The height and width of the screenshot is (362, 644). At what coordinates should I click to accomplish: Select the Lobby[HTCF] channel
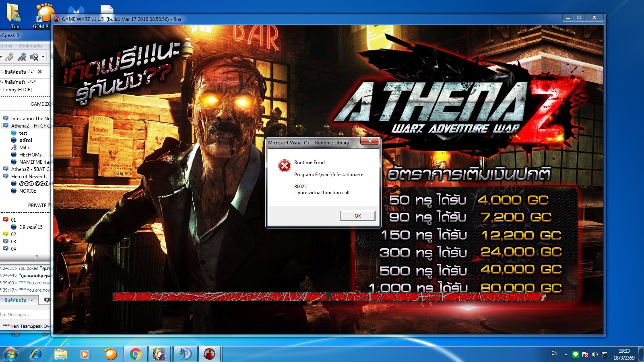pos(17,90)
